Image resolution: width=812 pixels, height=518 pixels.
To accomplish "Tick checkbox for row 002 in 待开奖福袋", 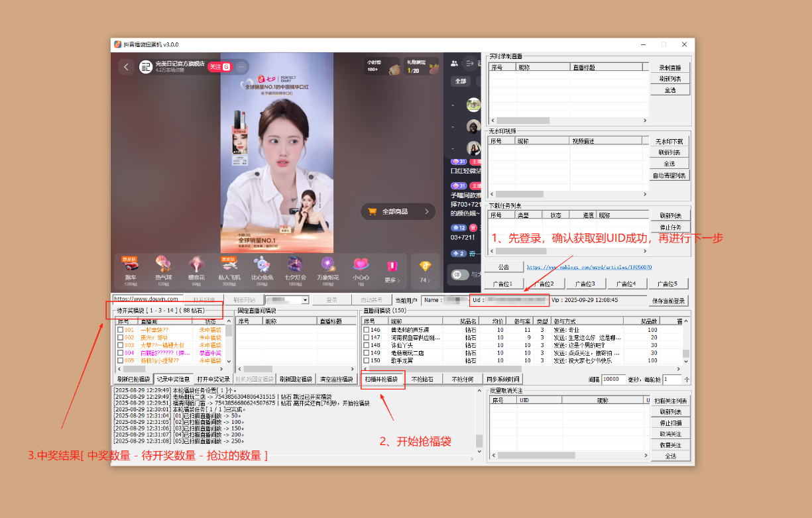I will click(x=120, y=337).
